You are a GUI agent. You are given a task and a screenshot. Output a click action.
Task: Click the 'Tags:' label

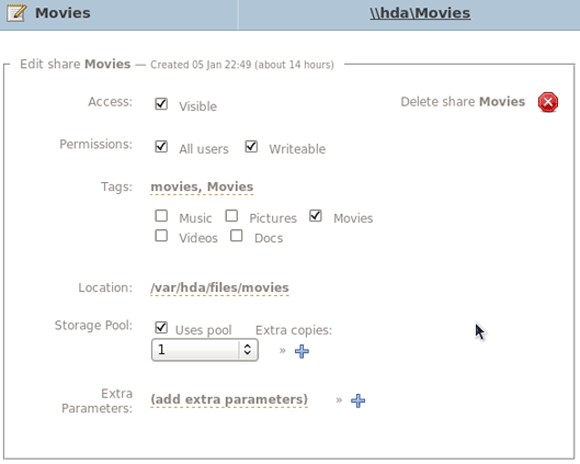click(x=117, y=187)
